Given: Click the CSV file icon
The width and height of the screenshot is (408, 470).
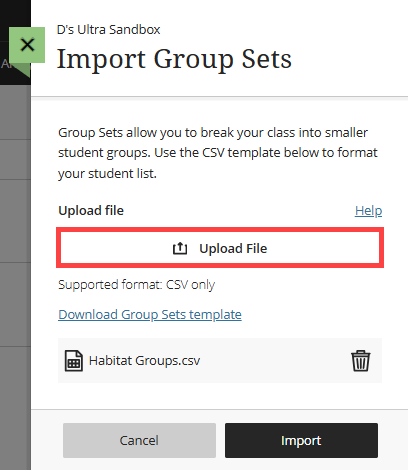Looking at the screenshot, I should [74, 361].
